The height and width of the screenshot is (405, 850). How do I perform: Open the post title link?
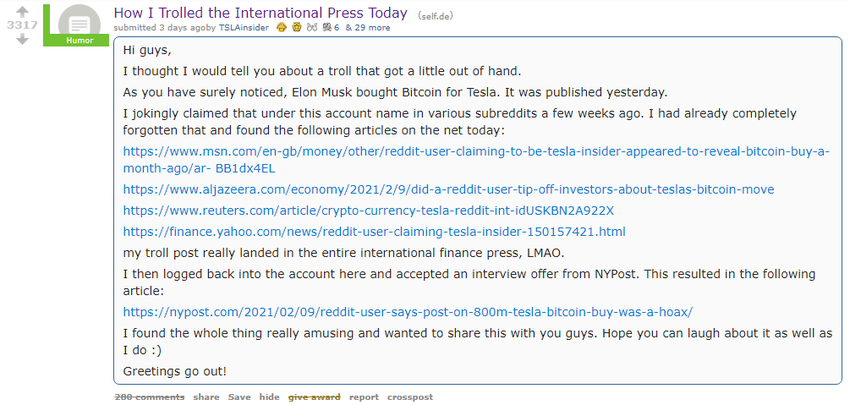coord(260,13)
